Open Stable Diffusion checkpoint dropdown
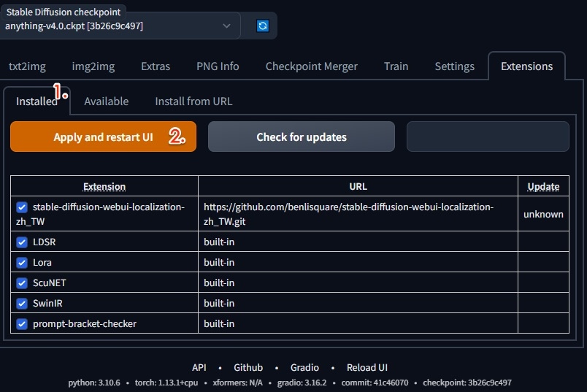Viewport: 587px width, 392px height. click(x=120, y=26)
